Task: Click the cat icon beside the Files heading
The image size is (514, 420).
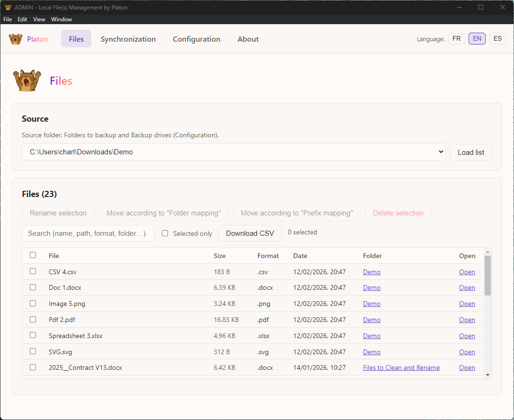Action: coord(27,80)
